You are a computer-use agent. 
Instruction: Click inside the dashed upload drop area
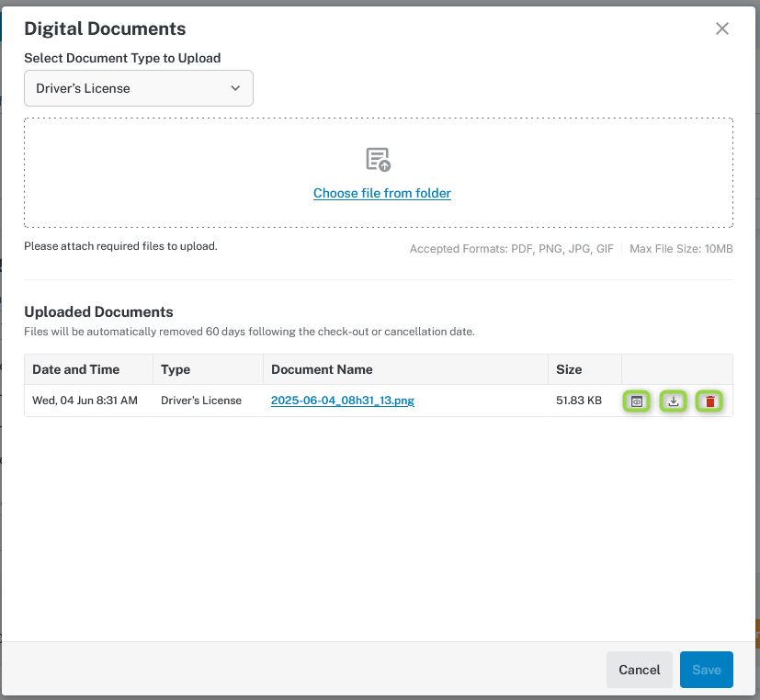tap(379, 173)
